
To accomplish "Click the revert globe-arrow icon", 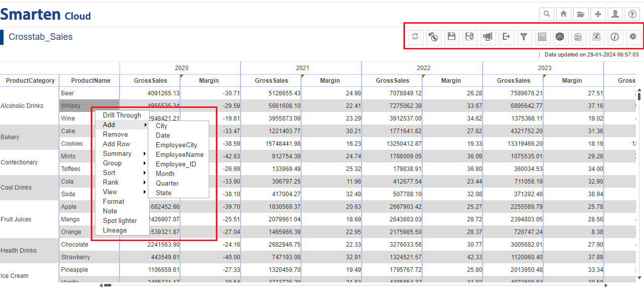I will click(x=434, y=36).
